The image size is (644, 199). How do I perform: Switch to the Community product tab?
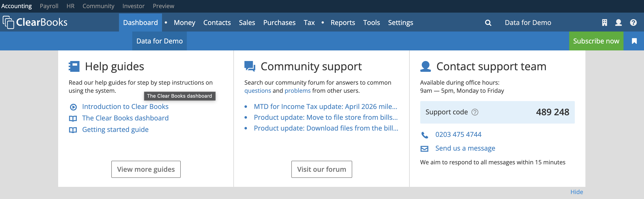click(98, 6)
